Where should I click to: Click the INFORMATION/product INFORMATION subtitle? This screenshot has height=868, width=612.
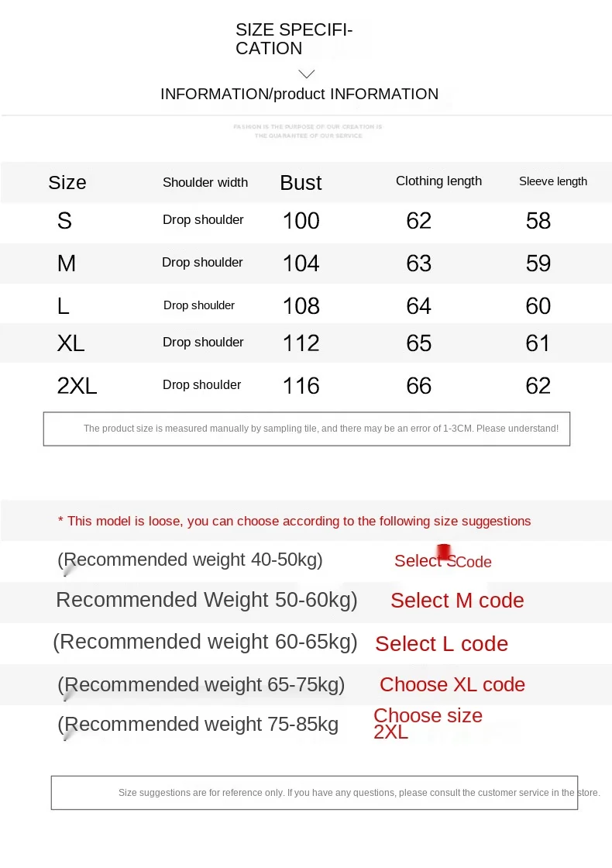pos(299,95)
